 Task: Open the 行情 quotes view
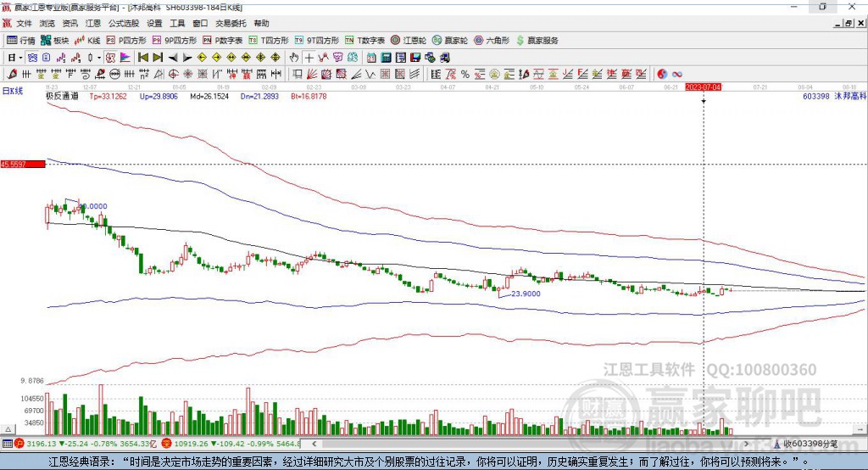point(20,41)
